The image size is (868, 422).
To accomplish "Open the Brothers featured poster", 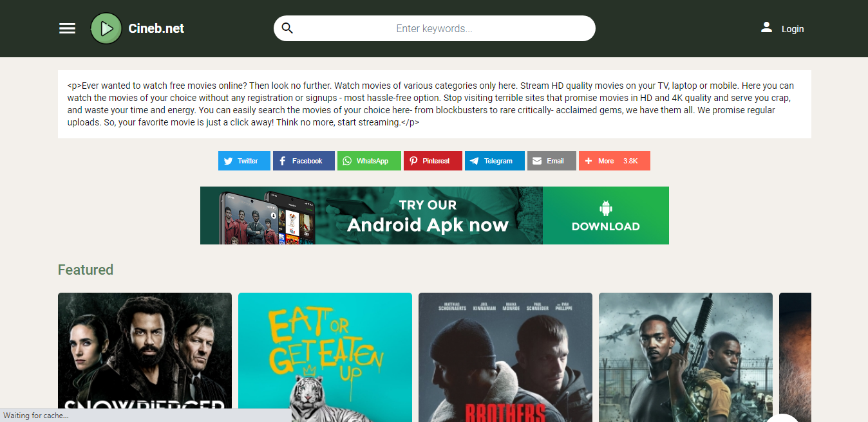I will coord(505,357).
